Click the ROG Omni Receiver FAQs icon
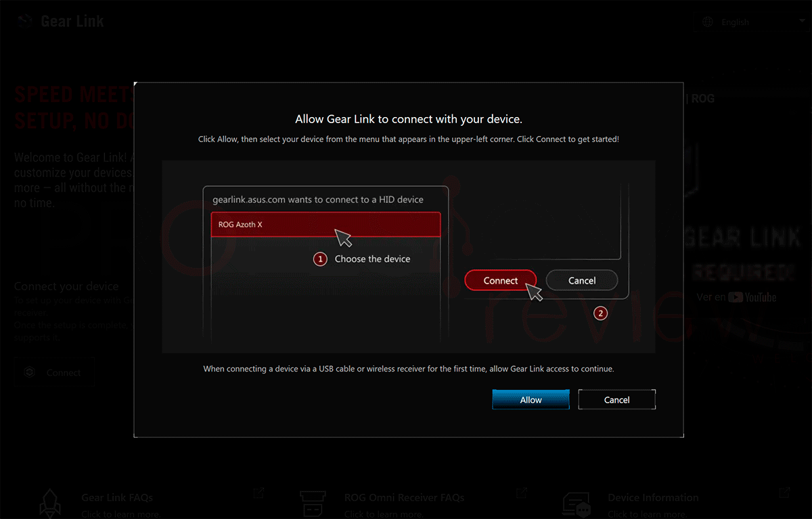 [x=313, y=504]
